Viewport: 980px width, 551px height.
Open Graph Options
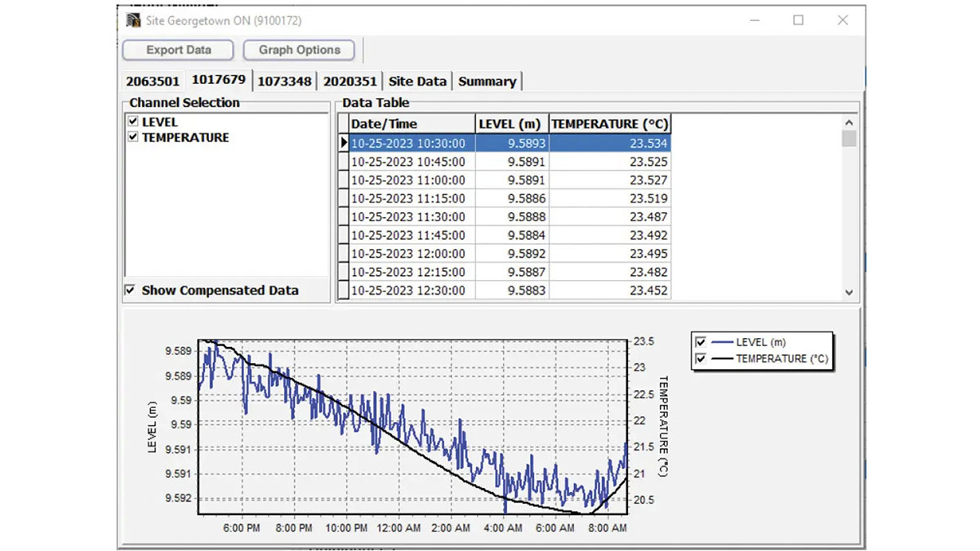coord(299,50)
